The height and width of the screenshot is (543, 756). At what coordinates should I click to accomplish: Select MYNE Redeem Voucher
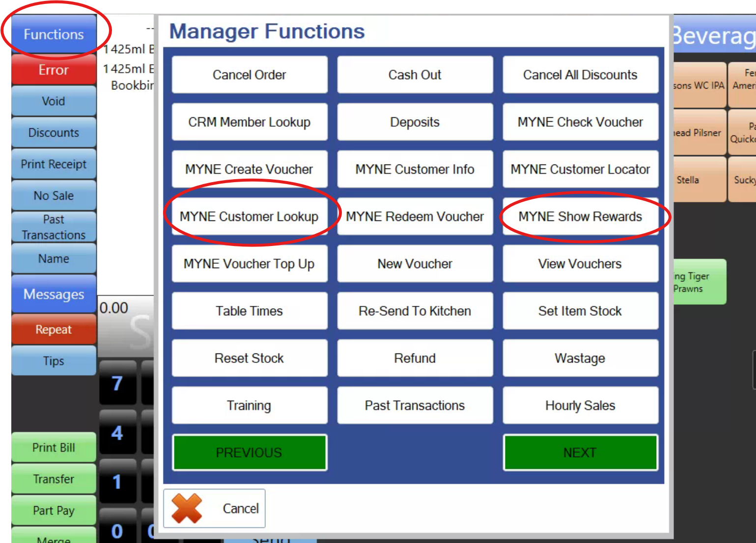(x=415, y=217)
